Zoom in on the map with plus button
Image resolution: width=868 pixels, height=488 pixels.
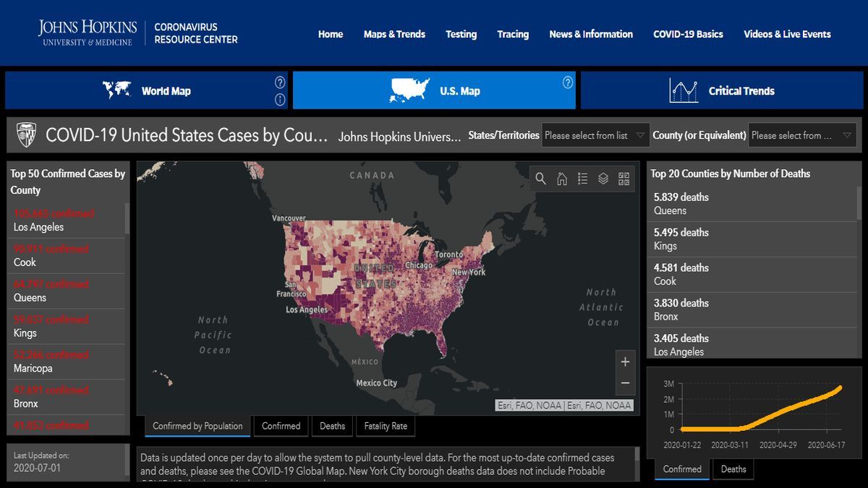626,361
